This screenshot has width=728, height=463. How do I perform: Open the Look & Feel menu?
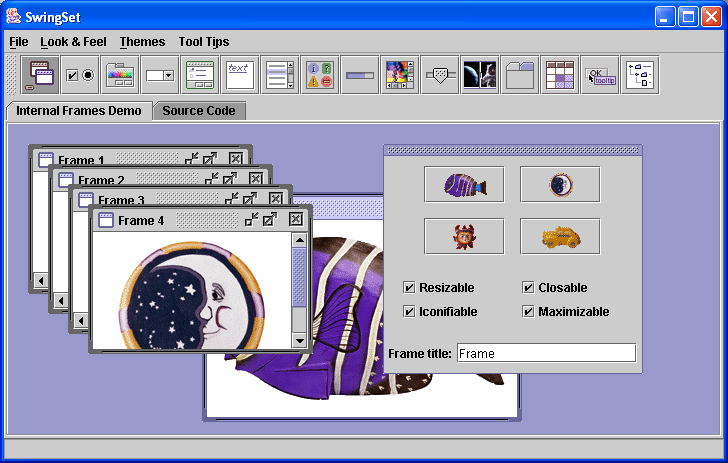pos(73,42)
